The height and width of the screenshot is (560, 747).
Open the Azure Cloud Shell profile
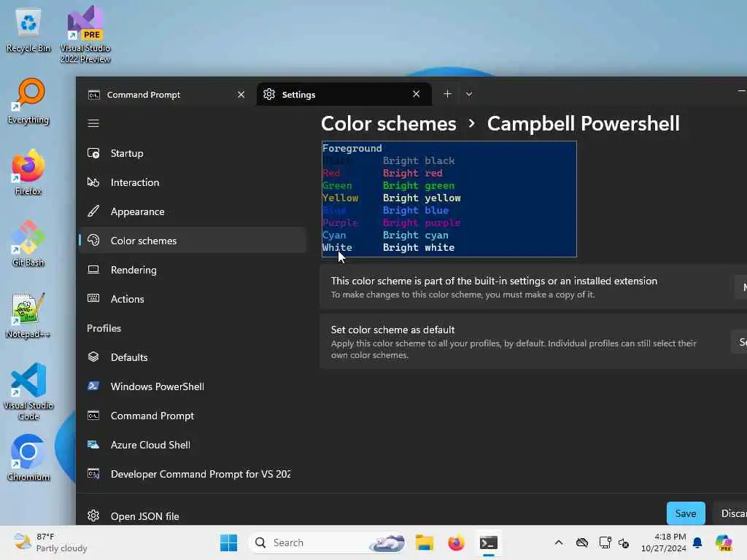tap(193, 445)
